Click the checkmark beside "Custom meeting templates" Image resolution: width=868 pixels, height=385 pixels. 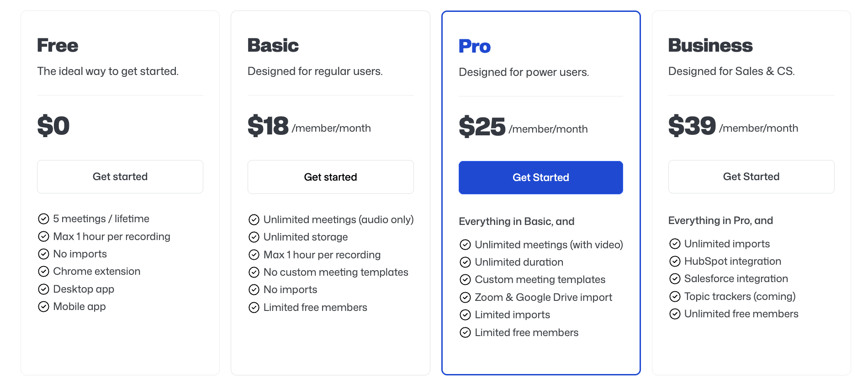point(465,279)
